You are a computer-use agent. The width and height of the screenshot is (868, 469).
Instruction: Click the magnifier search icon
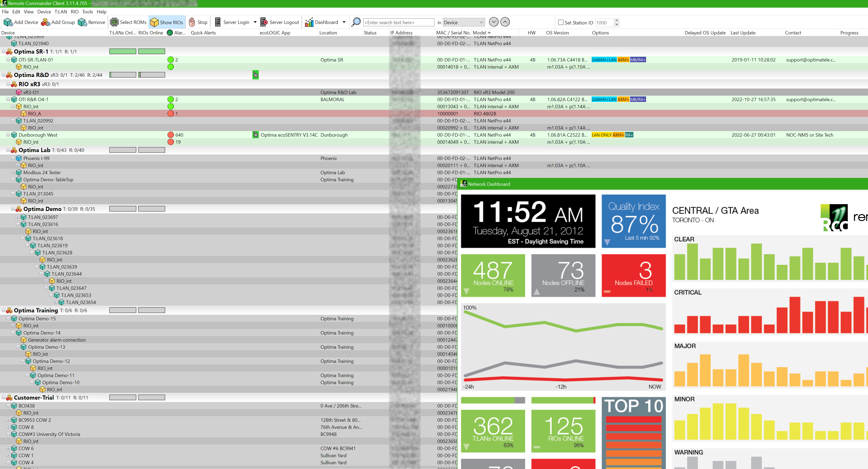point(356,22)
